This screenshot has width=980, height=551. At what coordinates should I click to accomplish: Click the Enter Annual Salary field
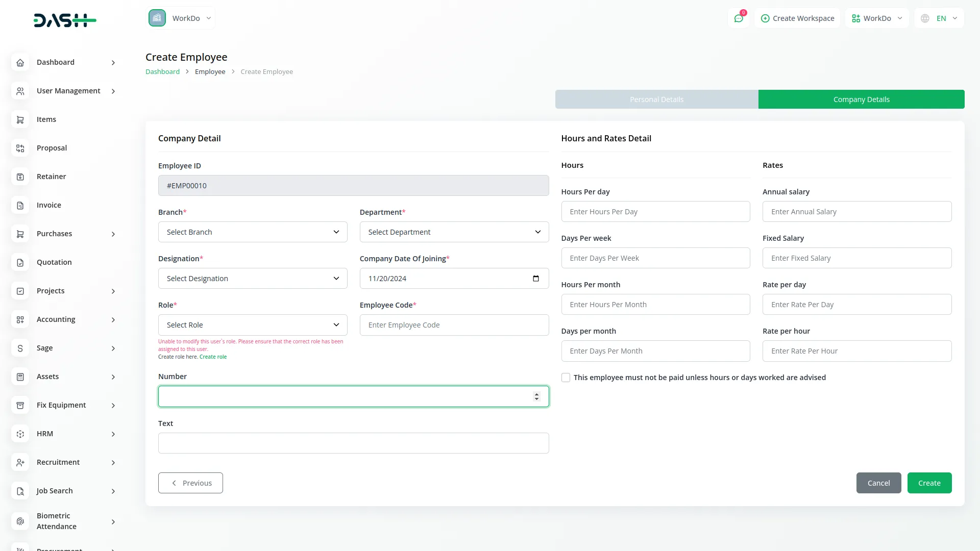[x=856, y=212]
